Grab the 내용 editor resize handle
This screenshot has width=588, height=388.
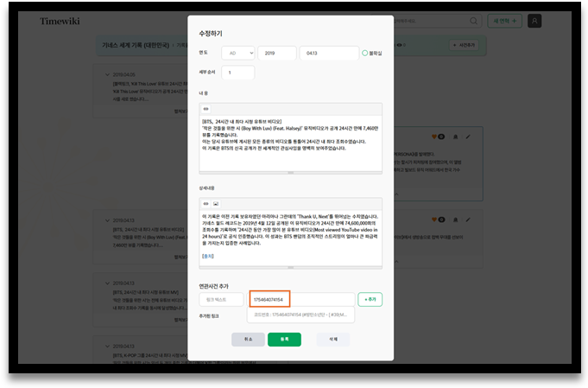pos(291,173)
